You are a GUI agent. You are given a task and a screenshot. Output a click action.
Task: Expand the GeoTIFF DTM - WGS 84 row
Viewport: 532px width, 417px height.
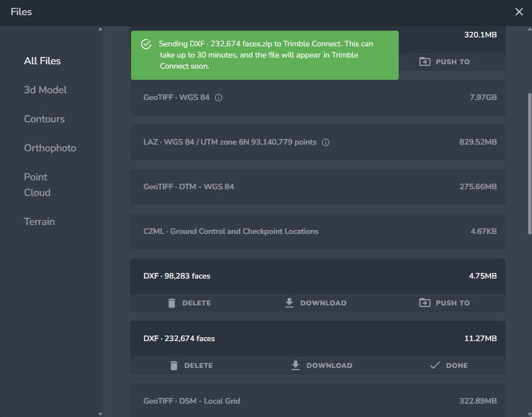click(x=317, y=187)
